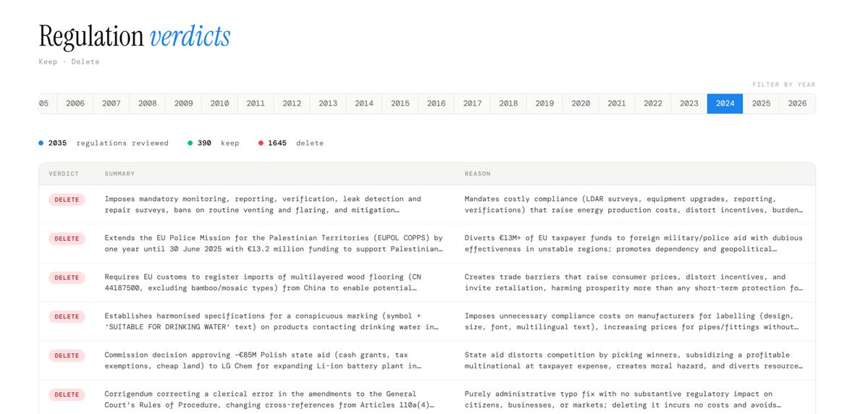
Task: Click the green dot beside keep count
Action: pyautogui.click(x=190, y=143)
